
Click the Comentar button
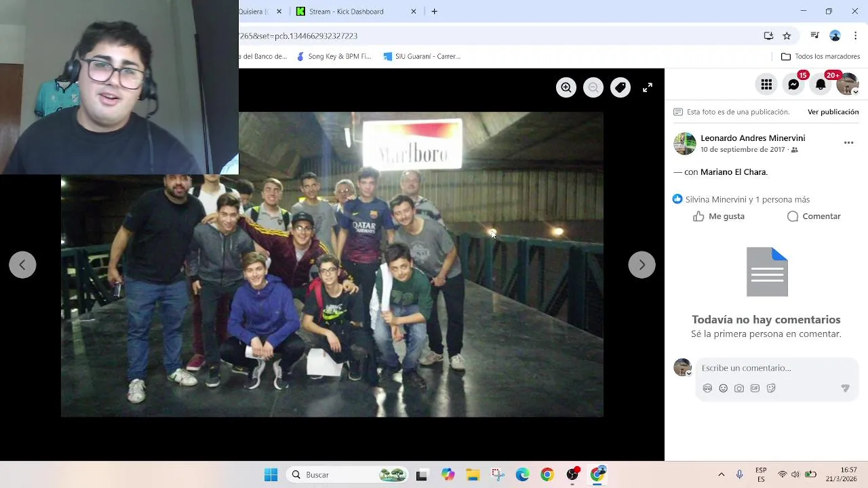(814, 216)
